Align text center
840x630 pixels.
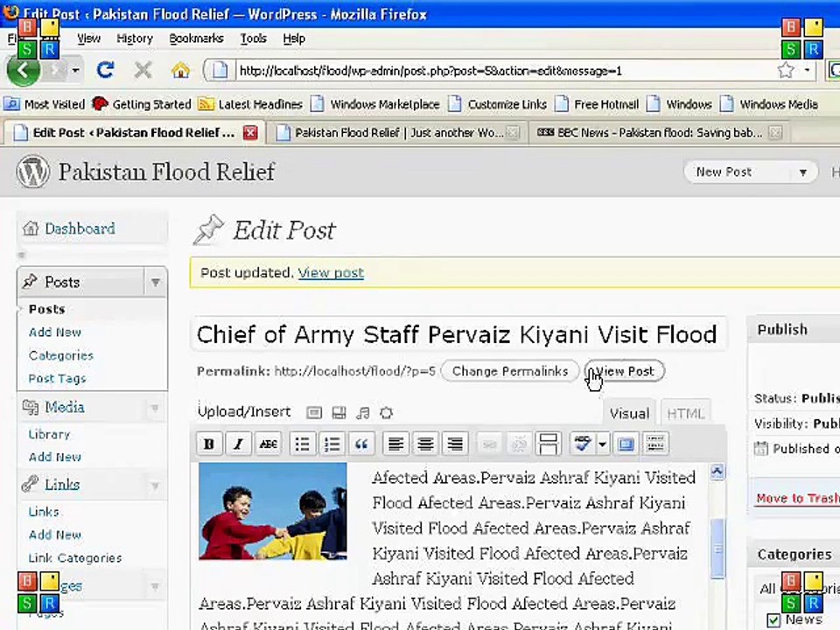[x=425, y=444]
